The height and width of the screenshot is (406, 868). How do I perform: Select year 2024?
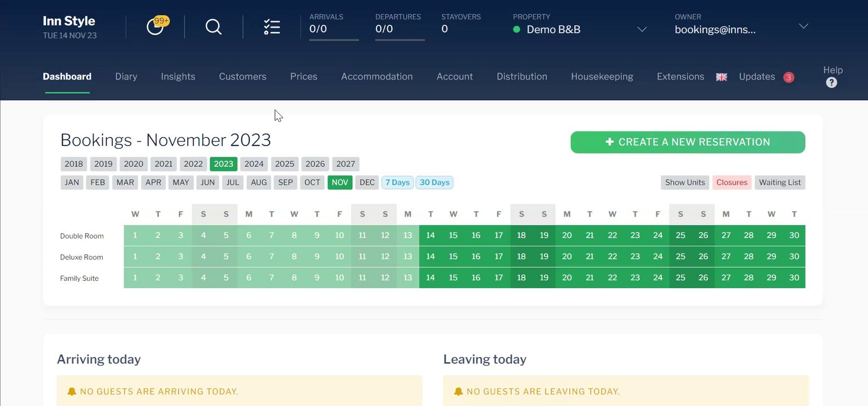pyautogui.click(x=254, y=164)
